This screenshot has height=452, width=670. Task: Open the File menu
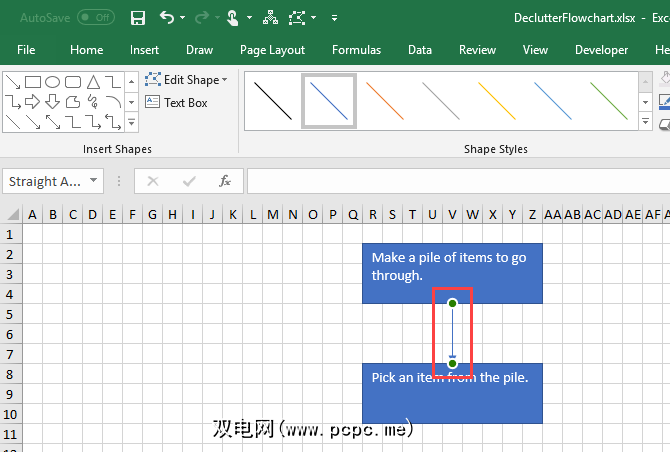[26, 50]
